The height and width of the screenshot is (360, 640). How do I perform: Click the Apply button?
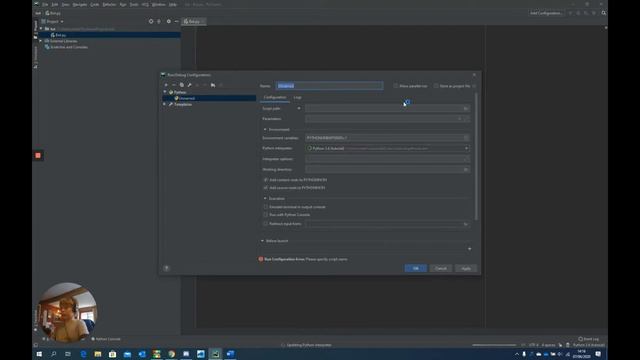[466, 268]
